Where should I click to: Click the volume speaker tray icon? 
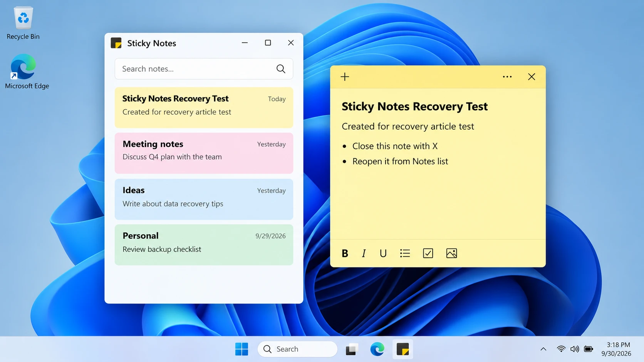pyautogui.click(x=575, y=349)
